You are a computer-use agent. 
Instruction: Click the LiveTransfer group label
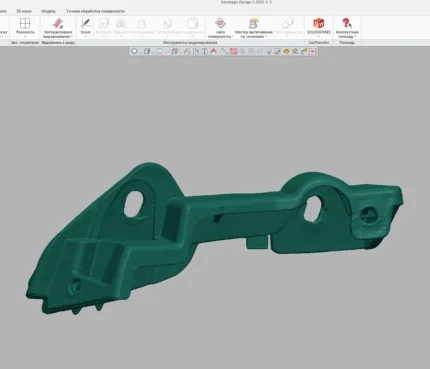[x=319, y=43]
